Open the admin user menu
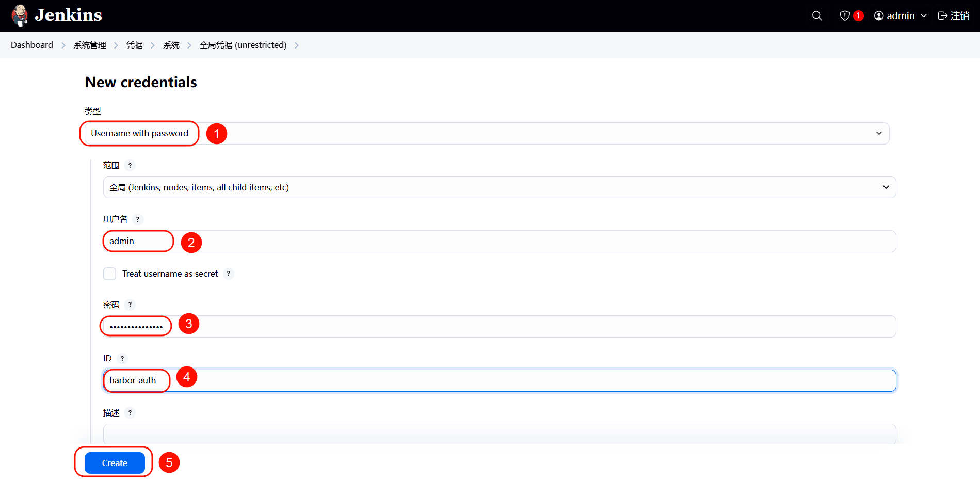 [x=901, y=15]
